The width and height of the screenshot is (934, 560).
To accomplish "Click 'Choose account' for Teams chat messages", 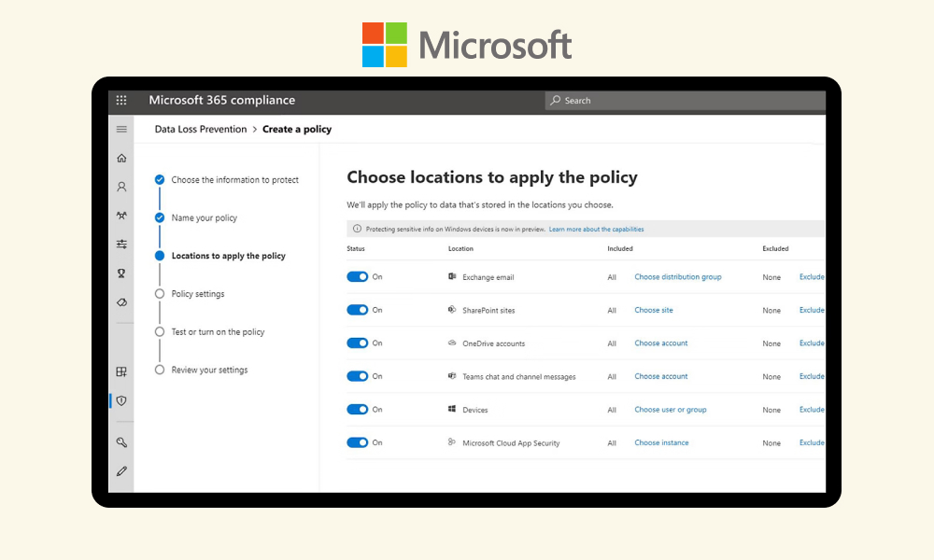I will coord(661,376).
